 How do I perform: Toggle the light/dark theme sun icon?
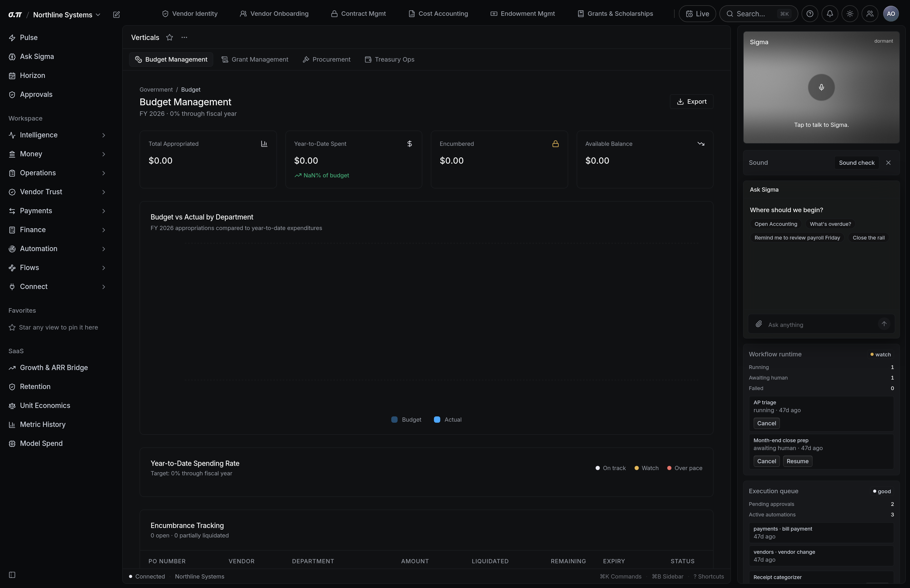coord(850,14)
